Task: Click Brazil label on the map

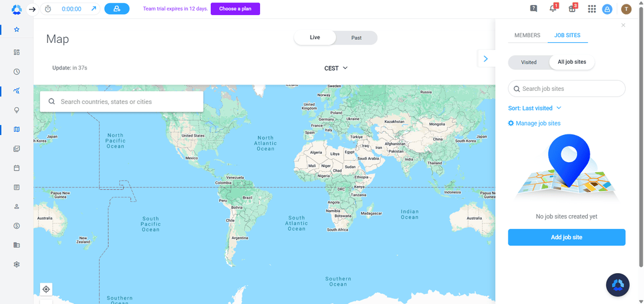Action: pyautogui.click(x=247, y=197)
